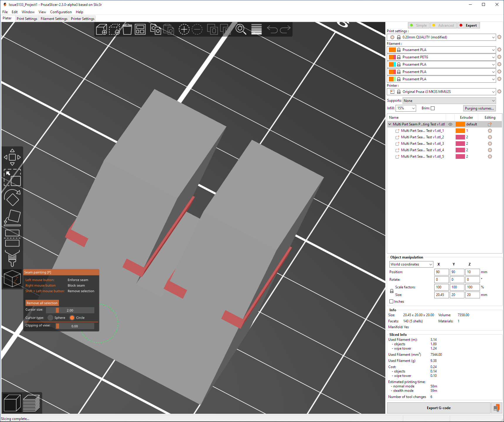Image resolution: width=504 pixels, height=422 pixels.
Task: Open the Infill percentage dropdown
Action: pyautogui.click(x=406, y=108)
